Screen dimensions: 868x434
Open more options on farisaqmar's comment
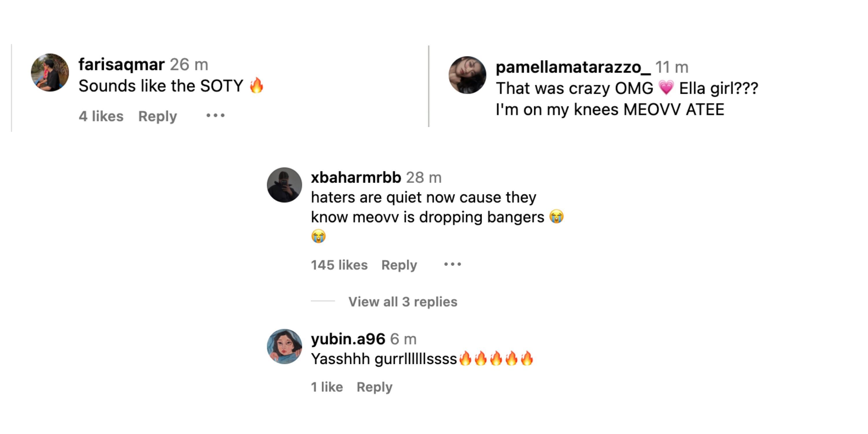tap(215, 115)
